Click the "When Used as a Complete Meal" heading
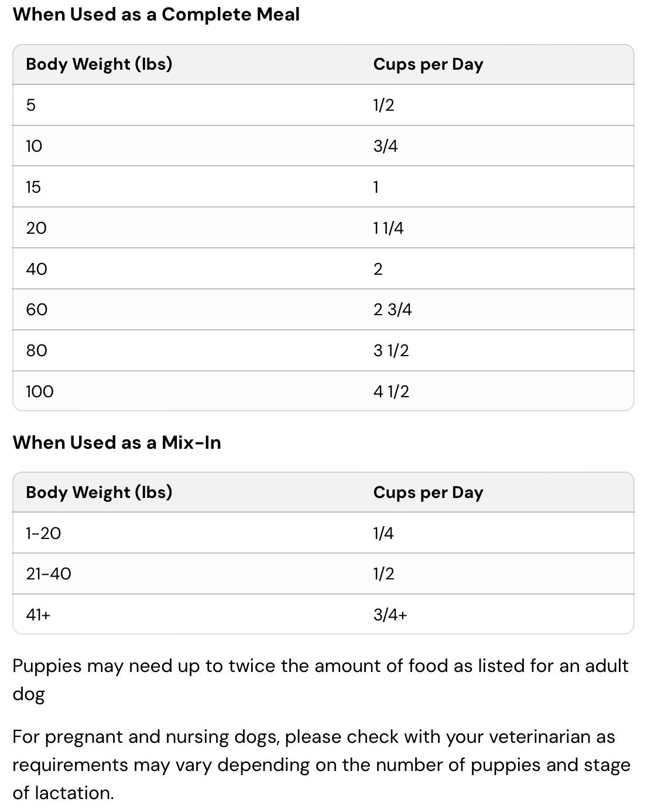Image resolution: width=651 pixels, height=812 pixels. click(156, 15)
